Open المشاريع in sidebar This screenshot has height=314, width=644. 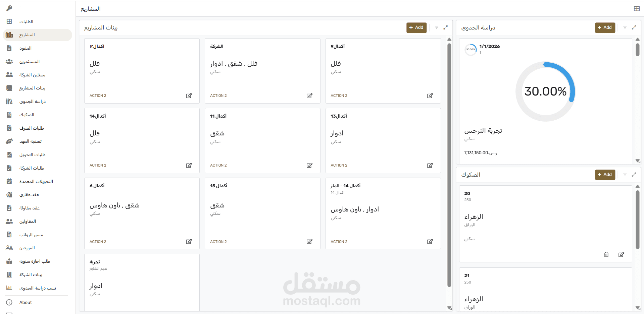click(x=37, y=35)
